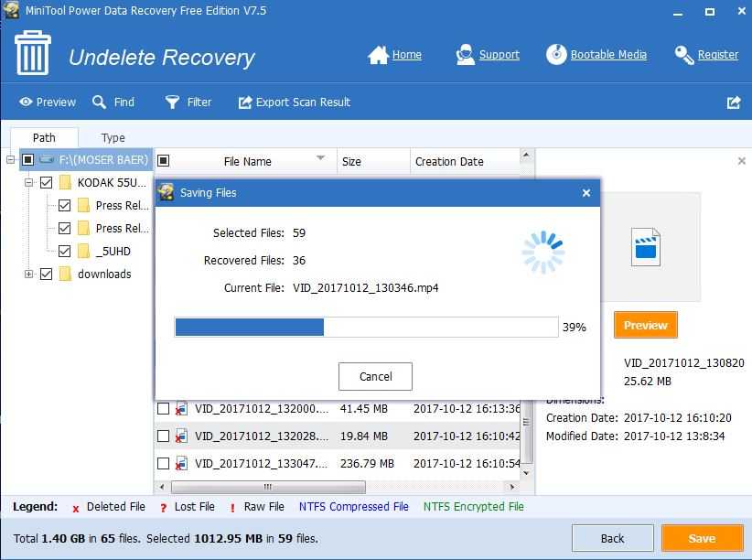Image resolution: width=752 pixels, height=560 pixels.
Task: Click the loading spinner in Saving Files dialog
Action: point(543,253)
